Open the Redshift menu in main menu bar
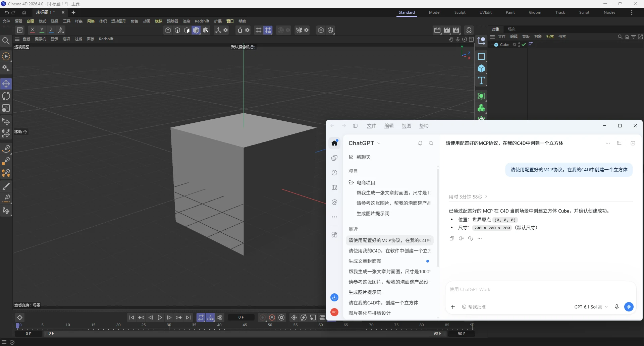The image size is (644, 346). [202, 21]
